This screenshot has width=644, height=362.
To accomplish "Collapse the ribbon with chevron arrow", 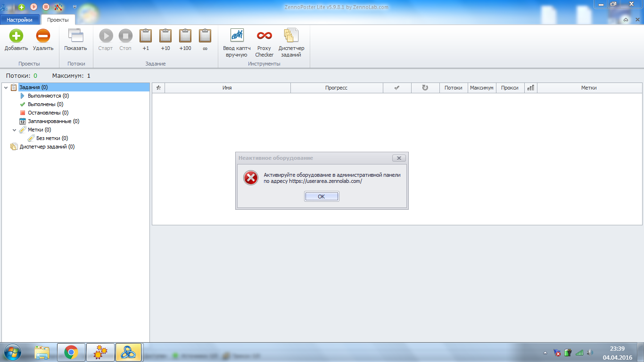I will coord(626,20).
